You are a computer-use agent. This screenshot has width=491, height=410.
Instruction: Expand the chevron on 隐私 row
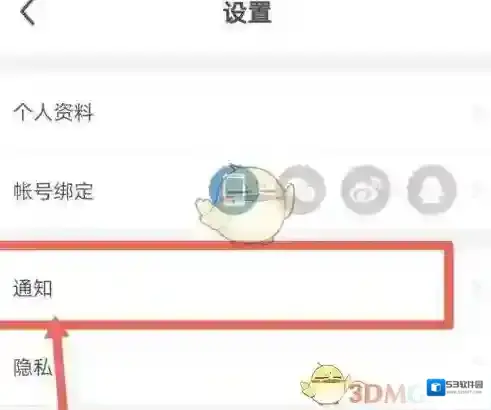click(479, 363)
